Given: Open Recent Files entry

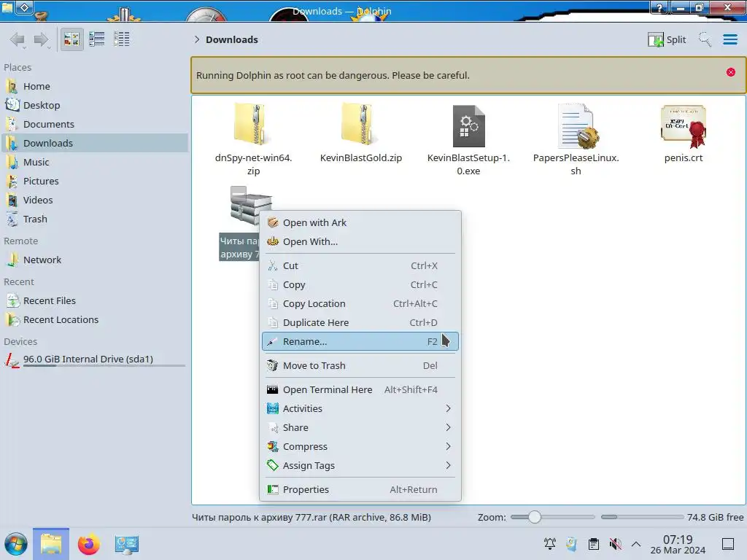Looking at the screenshot, I should (x=94, y=301).
